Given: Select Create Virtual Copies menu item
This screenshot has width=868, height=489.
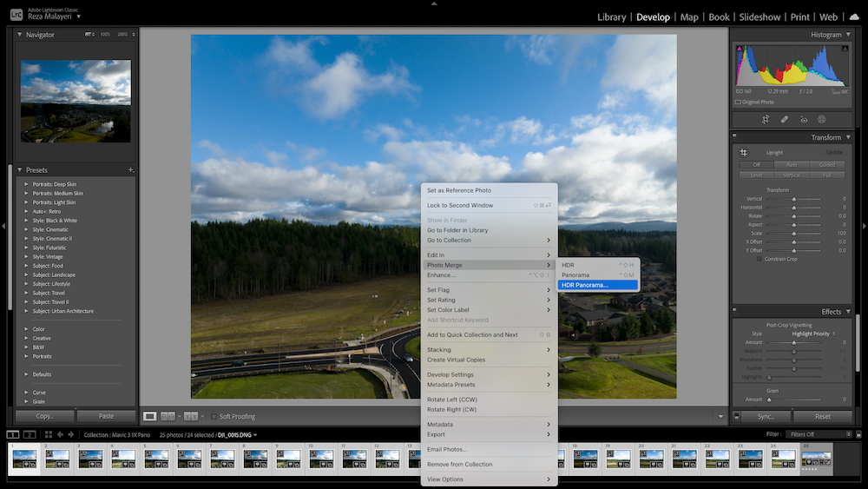Looking at the screenshot, I should click(489, 360).
